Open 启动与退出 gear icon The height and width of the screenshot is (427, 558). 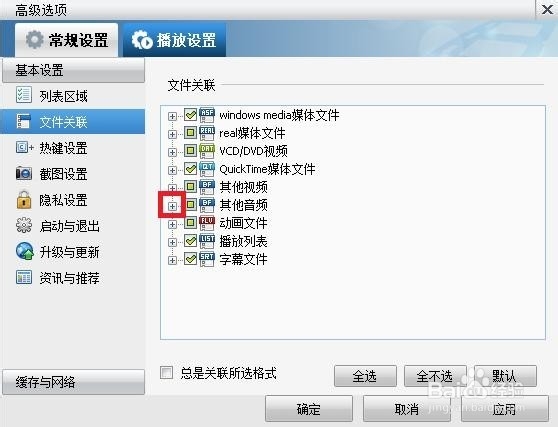[24, 225]
